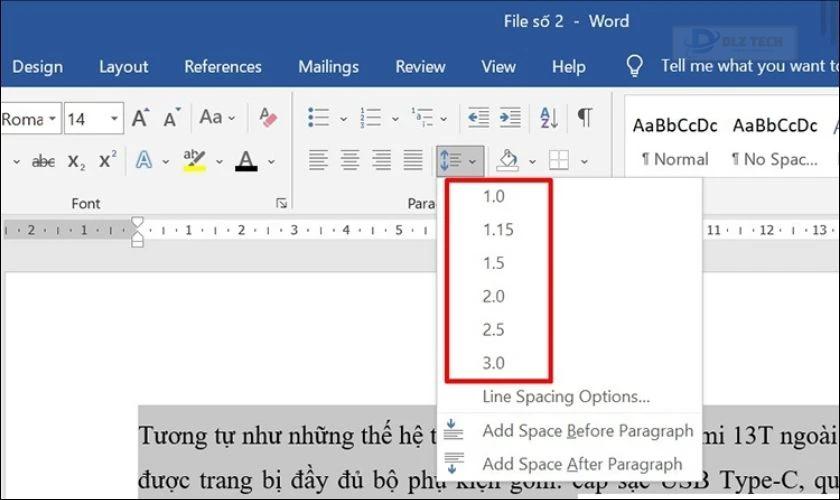840x500 pixels.
Task: Click the Shading paint bucket icon
Action: click(x=508, y=160)
